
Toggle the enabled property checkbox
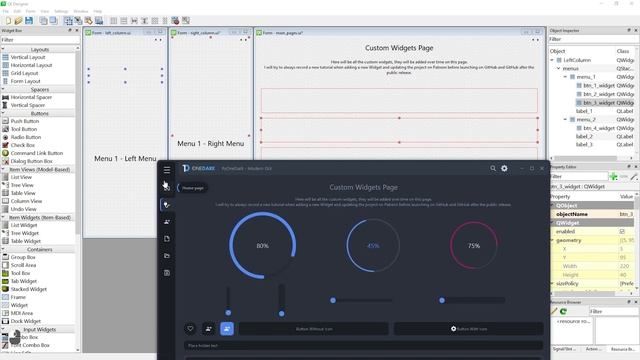[x=622, y=231]
